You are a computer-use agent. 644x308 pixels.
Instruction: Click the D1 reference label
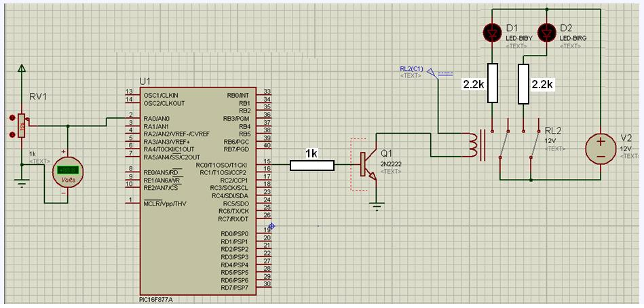pos(512,28)
